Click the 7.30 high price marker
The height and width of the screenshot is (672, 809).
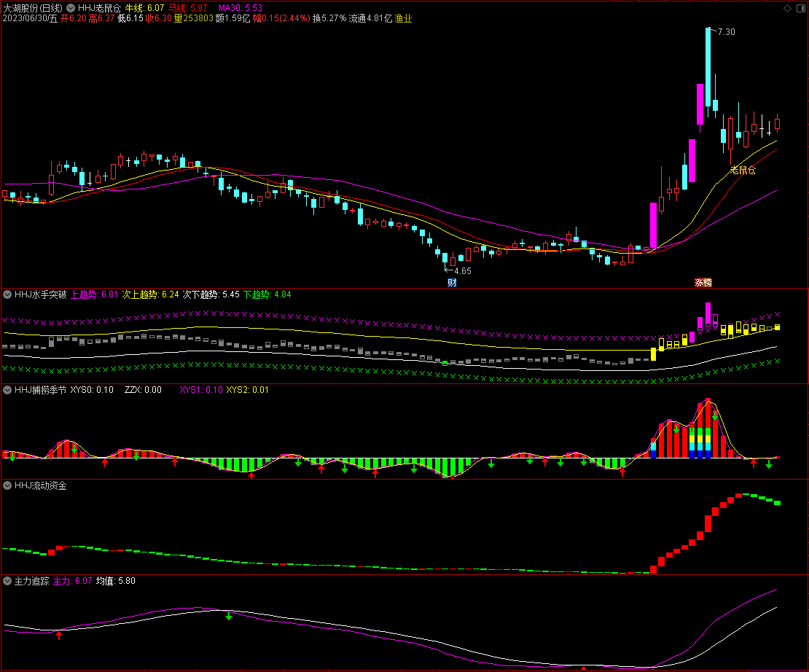coord(725,32)
